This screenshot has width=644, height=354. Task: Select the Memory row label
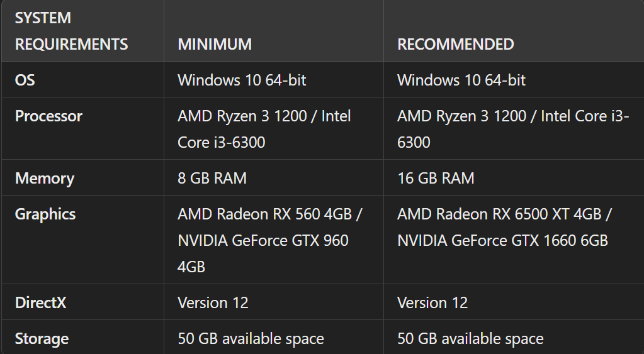[45, 178]
